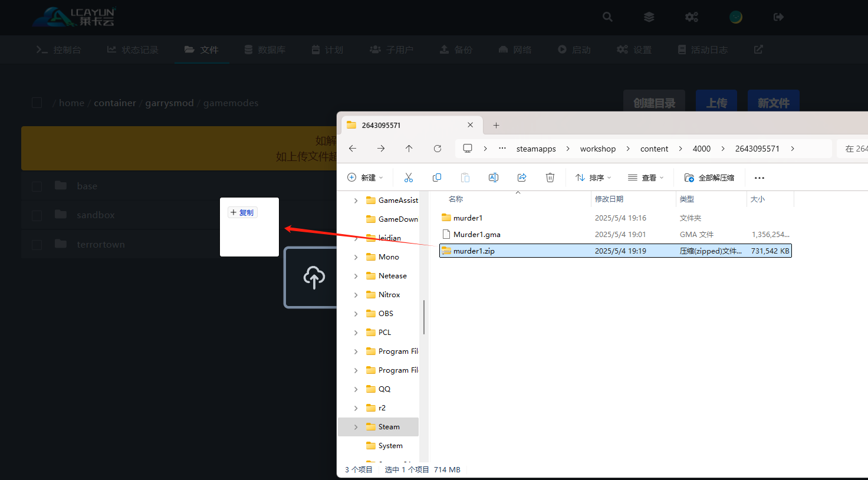The height and width of the screenshot is (480, 868).
Task: Tick the sandbox folder checkbox
Action: (x=37, y=215)
